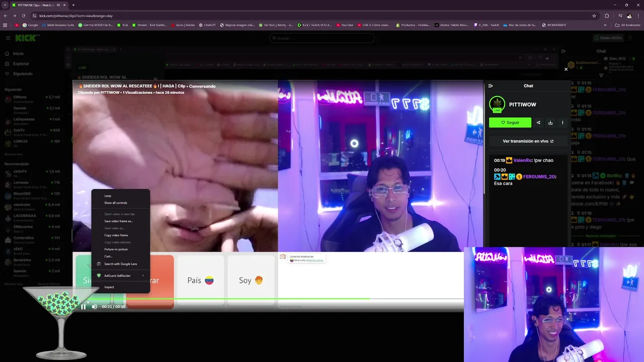Image resolution: width=644 pixels, height=362 pixels.
Task: Go back with the browser back arrow
Action: (x=6, y=16)
